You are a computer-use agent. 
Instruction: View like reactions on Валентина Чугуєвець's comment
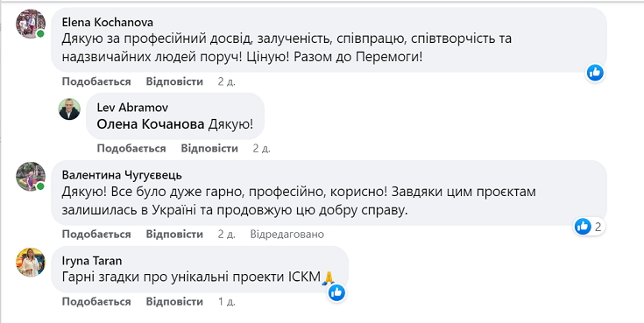[x=590, y=227]
